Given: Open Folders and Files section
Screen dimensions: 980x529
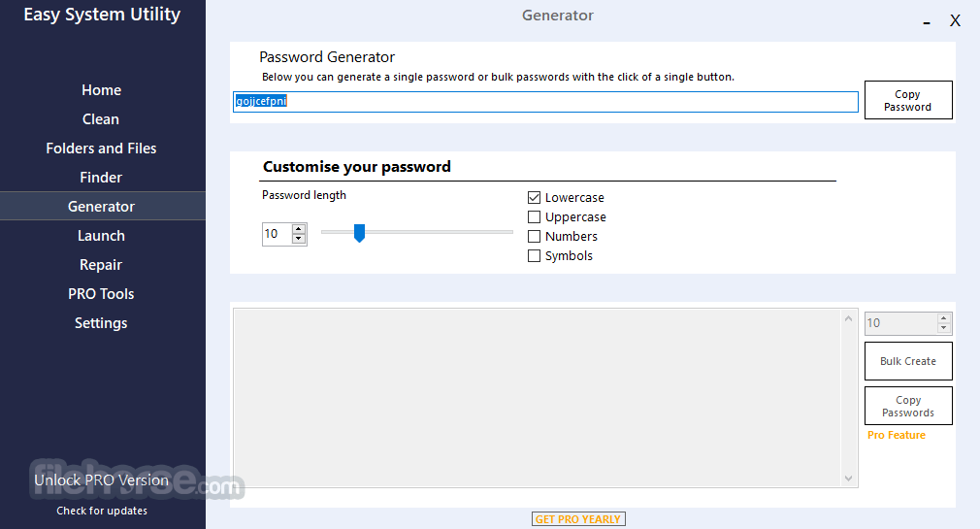Looking at the screenshot, I should 101,149.
